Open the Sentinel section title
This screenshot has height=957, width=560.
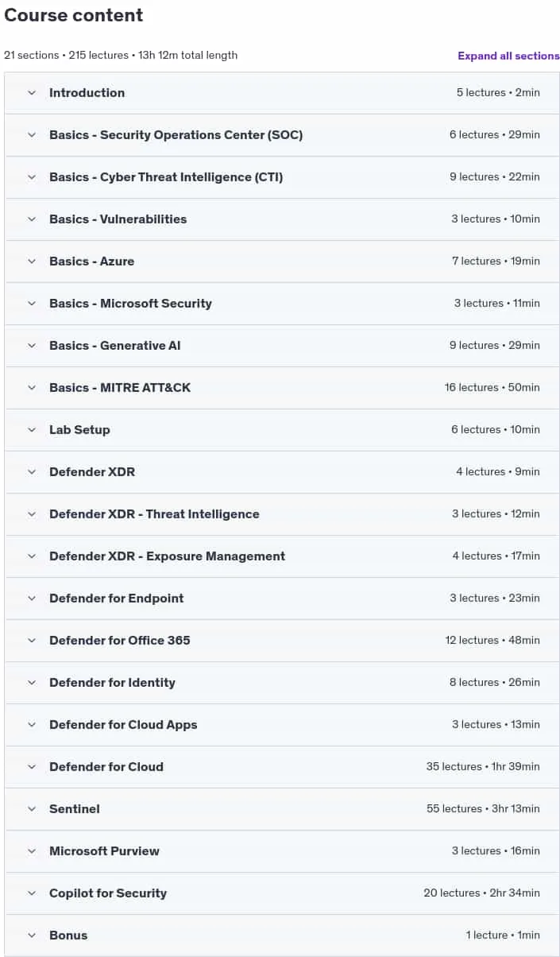tap(75, 809)
